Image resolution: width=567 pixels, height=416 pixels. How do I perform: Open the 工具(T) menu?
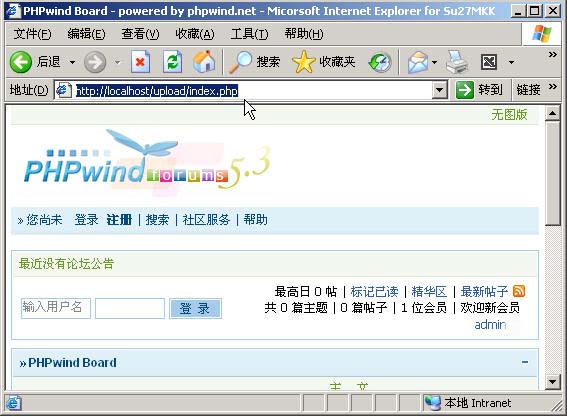(x=250, y=34)
